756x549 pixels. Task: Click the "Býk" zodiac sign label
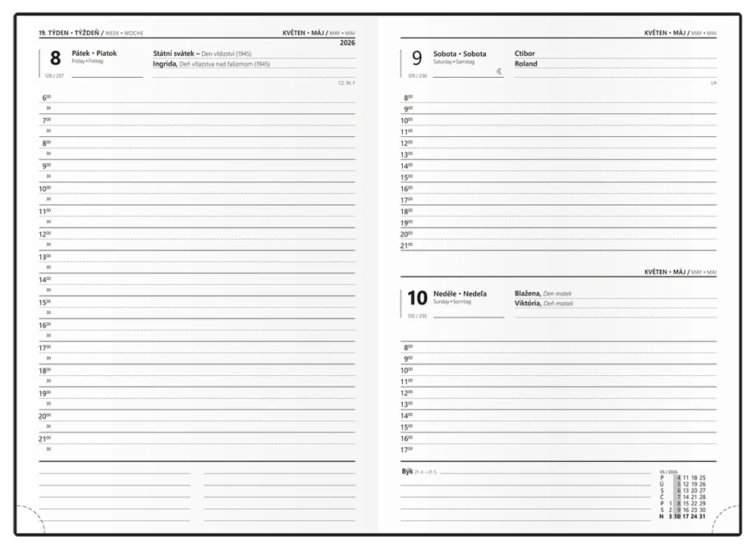pyautogui.click(x=407, y=471)
